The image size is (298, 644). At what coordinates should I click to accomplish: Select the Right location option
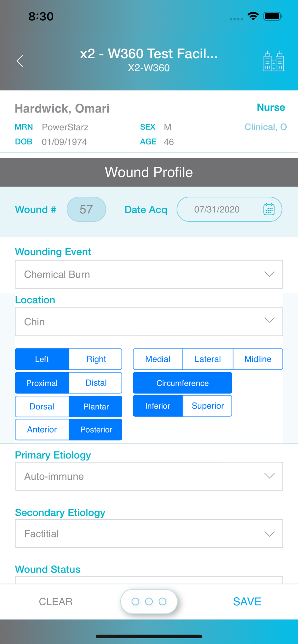point(96,359)
